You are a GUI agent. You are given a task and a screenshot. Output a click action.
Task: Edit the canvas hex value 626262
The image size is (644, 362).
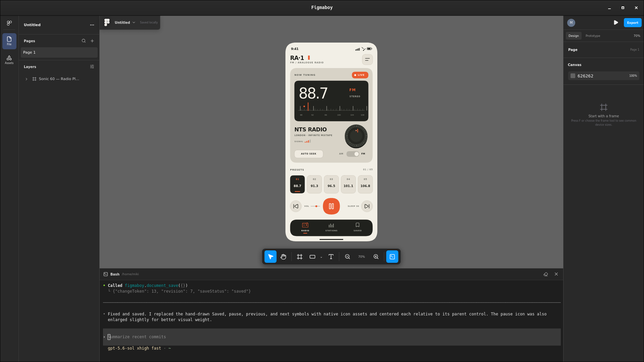click(585, 76)
